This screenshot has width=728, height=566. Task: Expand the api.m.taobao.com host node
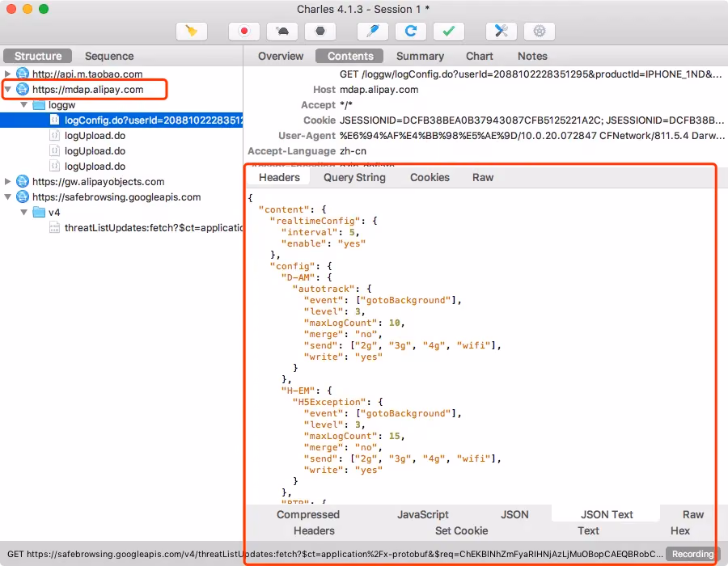8,74
